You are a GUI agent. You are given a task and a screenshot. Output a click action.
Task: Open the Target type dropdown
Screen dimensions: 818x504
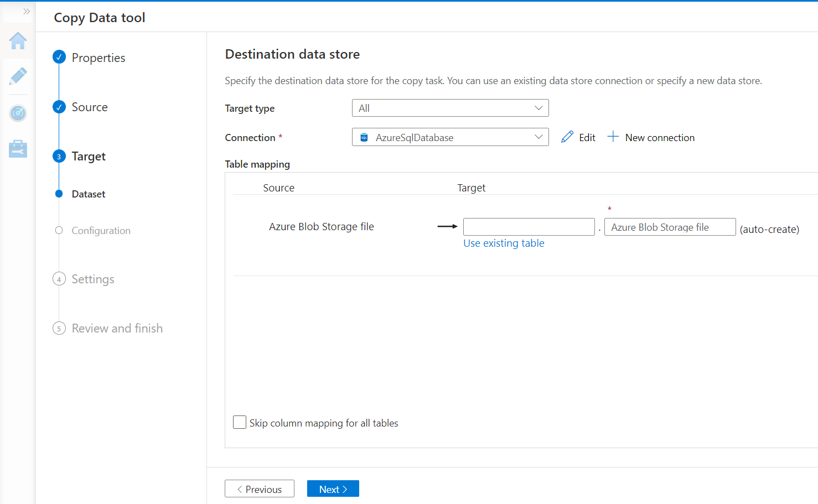450,108
